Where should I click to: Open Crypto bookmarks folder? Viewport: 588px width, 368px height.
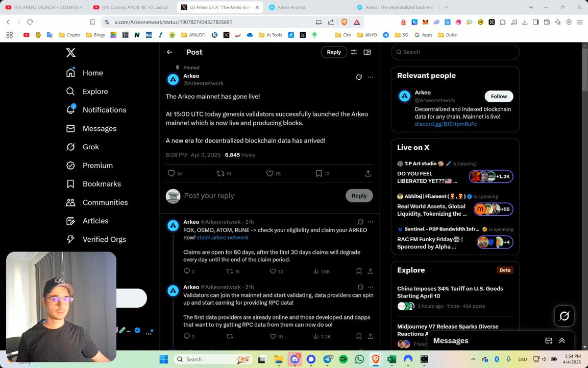pos(69,35)
